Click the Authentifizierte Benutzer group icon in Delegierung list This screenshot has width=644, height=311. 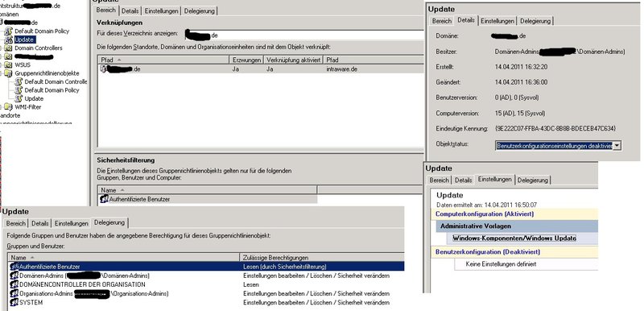tap(14, 267)
